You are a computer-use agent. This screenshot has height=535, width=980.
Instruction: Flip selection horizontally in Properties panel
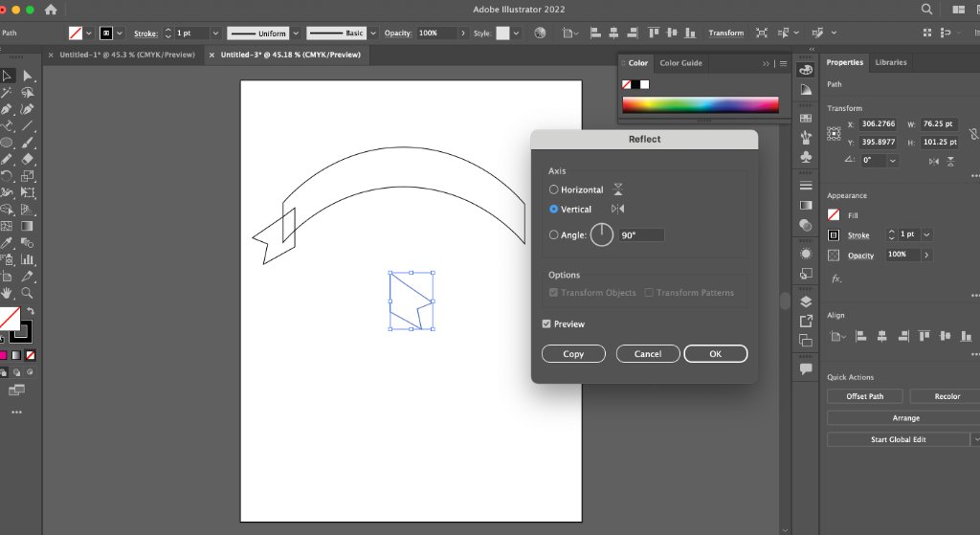click(x=934, y=161)
